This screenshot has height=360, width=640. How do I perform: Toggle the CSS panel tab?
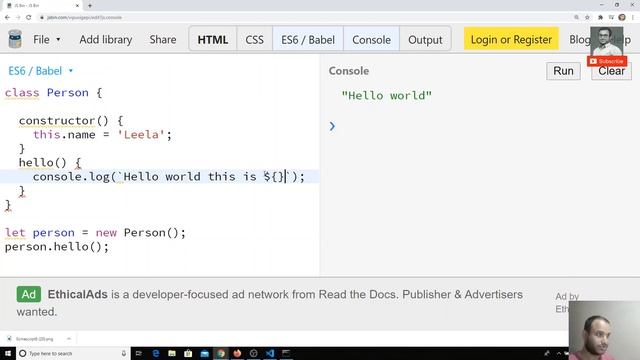tap(254, 40)
